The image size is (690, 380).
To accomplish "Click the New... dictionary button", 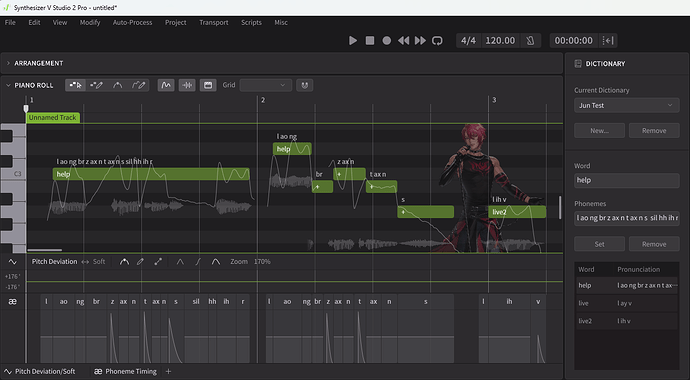I will [599, 131].
